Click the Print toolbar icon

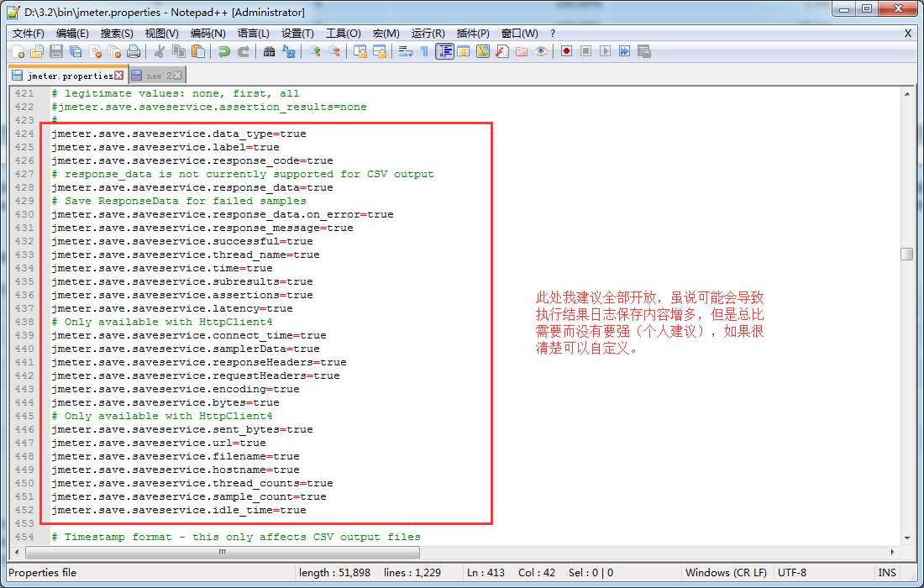point(134,52)
